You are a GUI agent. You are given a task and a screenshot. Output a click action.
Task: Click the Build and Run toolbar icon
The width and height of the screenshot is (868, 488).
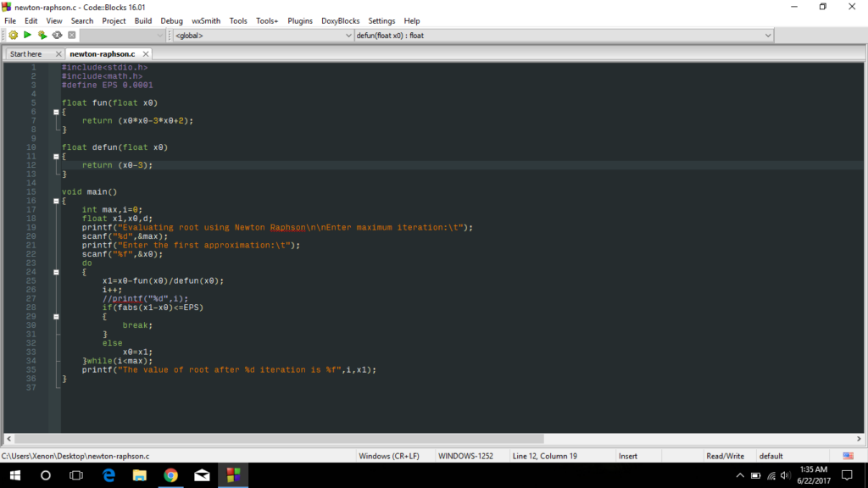(x=42, y=35)
